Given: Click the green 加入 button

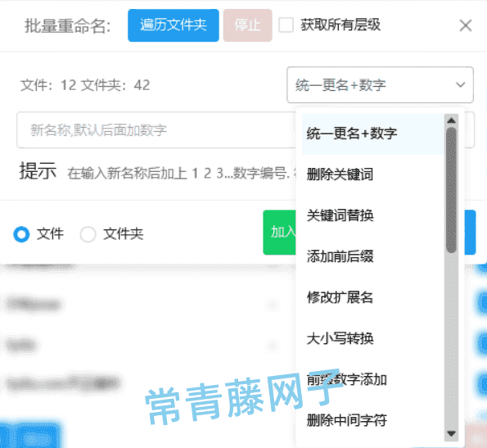Looking at the screenshot, I should click(279, 233).
